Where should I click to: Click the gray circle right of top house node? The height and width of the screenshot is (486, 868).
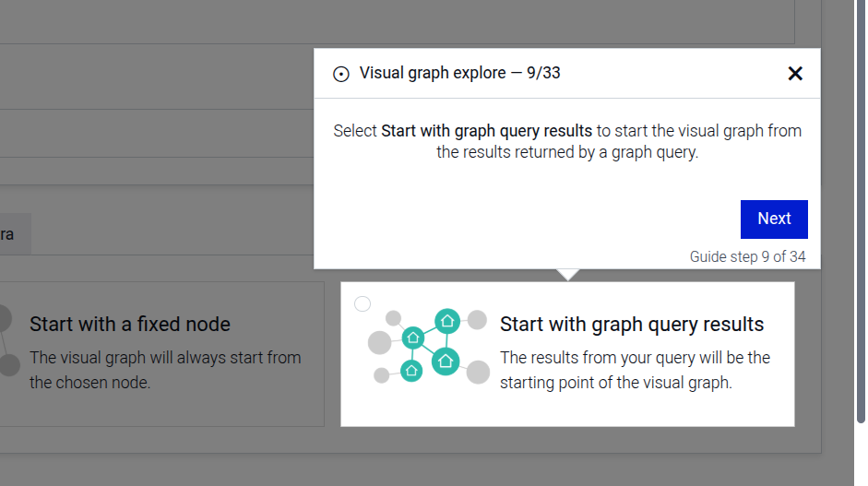coord(477,320)
